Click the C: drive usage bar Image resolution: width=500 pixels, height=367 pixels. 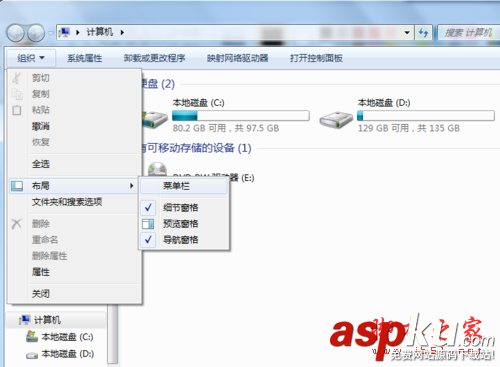[x=241, y=116]
